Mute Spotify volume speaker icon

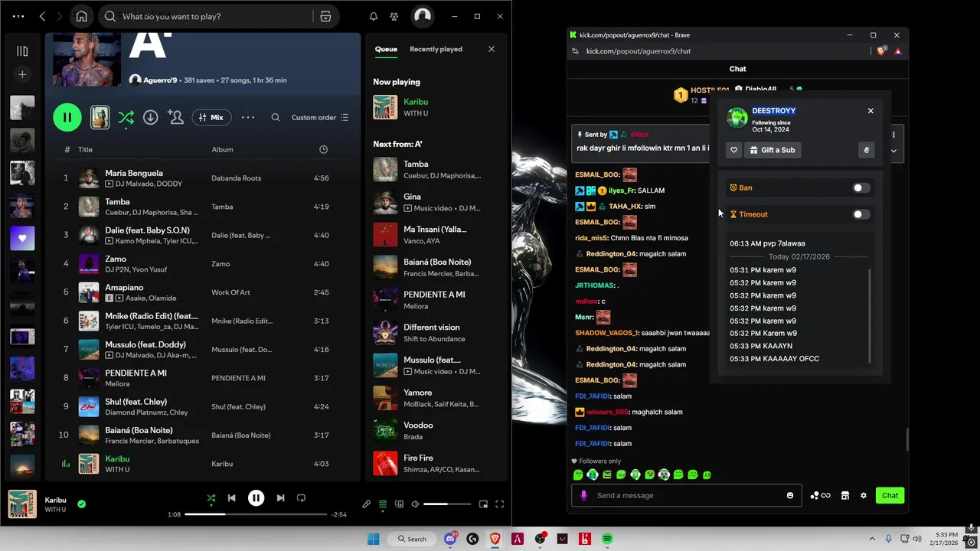415,504
